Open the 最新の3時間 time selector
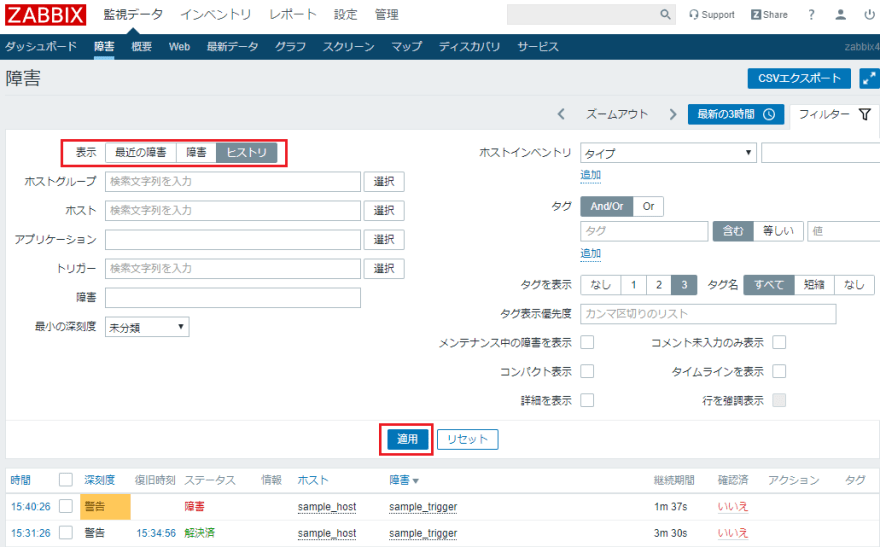880x547 pixels. click(x=736, y=114)
